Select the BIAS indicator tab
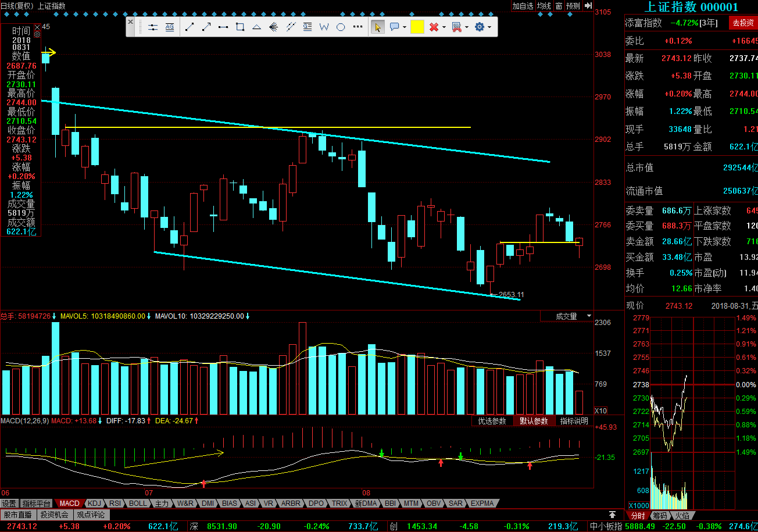 pos(230,504)
